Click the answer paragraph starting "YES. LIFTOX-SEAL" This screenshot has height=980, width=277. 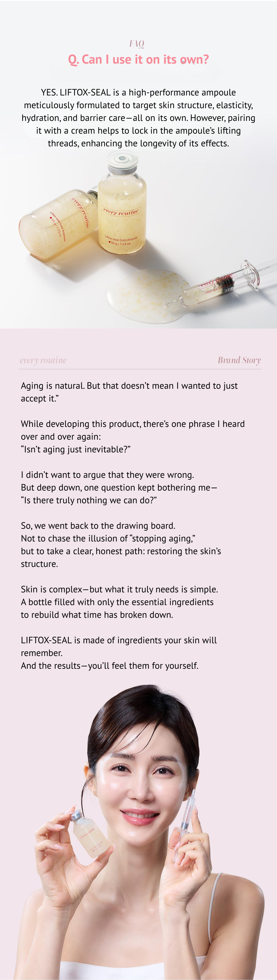coord(138,118)
